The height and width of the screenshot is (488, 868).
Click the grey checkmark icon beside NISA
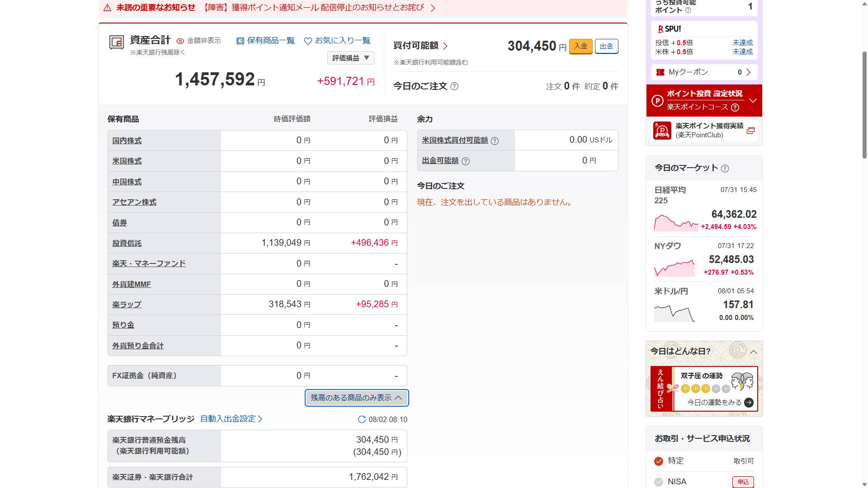659,482
